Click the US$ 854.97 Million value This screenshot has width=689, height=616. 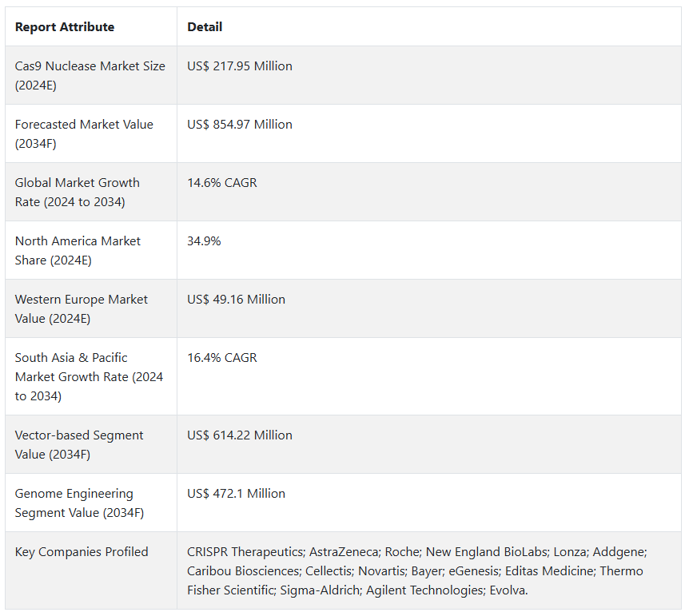pos(240,125)
